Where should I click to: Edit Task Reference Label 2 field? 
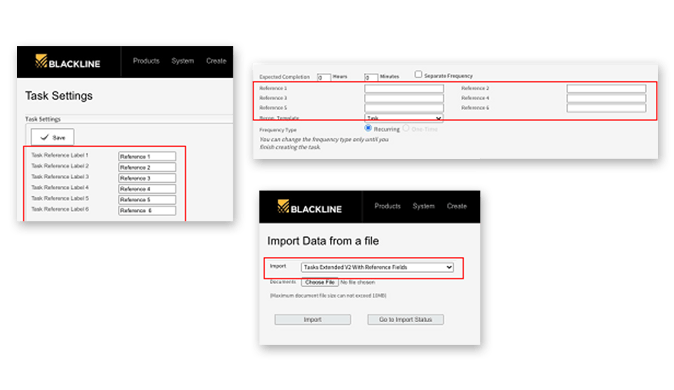pos(147,167)
